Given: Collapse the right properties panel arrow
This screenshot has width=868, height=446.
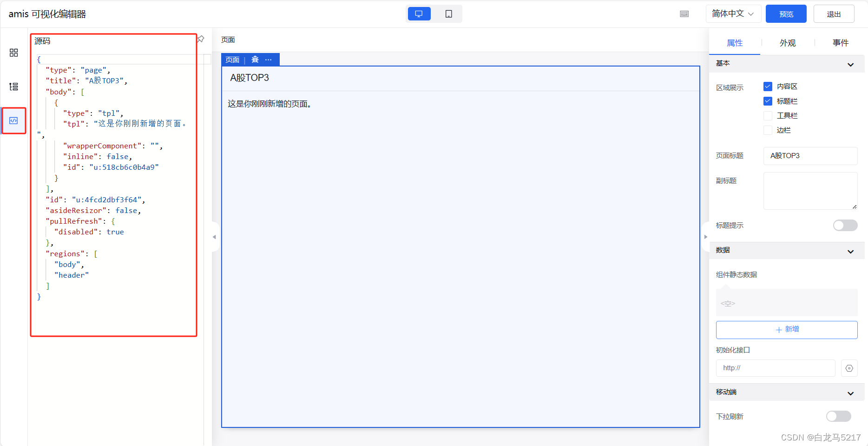Looking at the screenshot, I should tap(705, 237).
